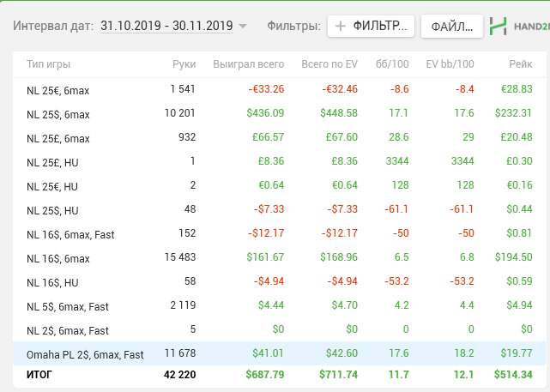The height and width of the screenshot is (392, 550).
Task: Select the NL 16$, 6max, Fast row
Action: pos(70,234)
